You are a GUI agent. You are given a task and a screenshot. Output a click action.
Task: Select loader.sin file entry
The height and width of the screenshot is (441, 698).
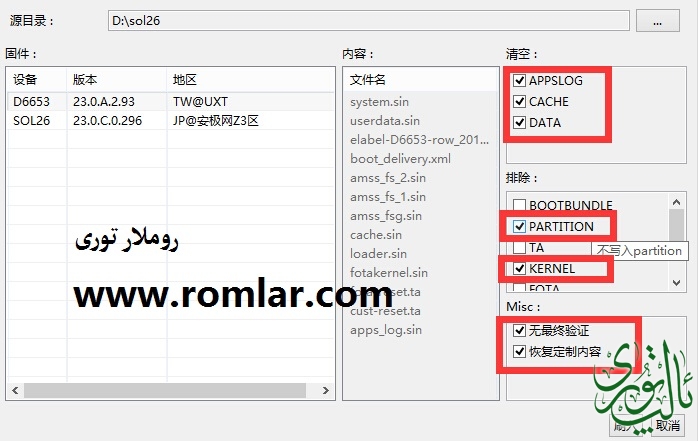378,254
